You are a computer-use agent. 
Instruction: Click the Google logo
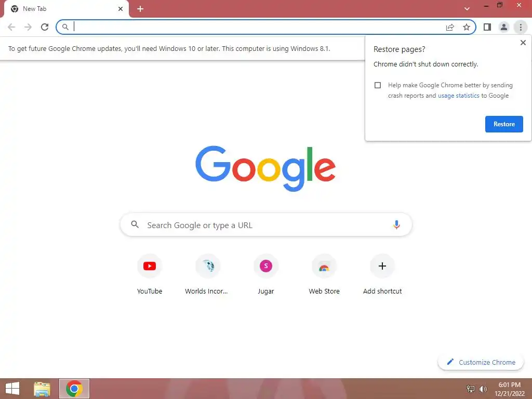pos(265,168)
